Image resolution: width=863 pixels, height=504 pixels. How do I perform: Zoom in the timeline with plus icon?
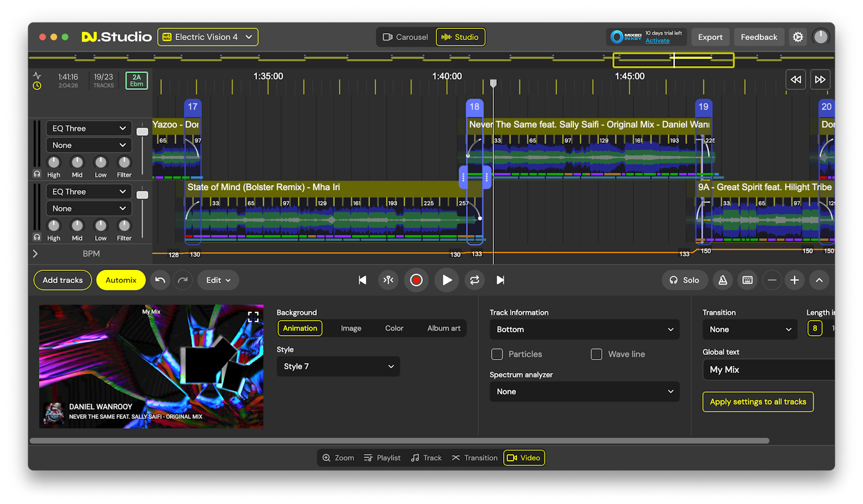pos(795,280)
